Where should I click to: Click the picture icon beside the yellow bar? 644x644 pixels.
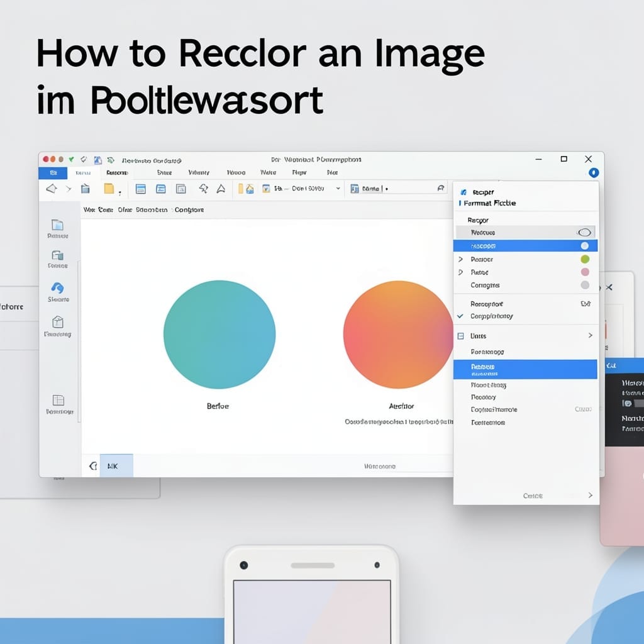(250, 189)
